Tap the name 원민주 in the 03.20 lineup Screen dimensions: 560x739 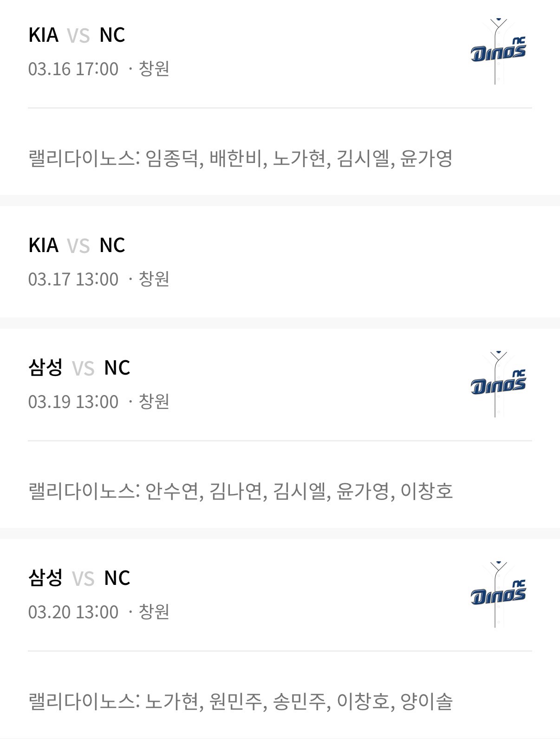pyautogui.click(x=235, y=701)
